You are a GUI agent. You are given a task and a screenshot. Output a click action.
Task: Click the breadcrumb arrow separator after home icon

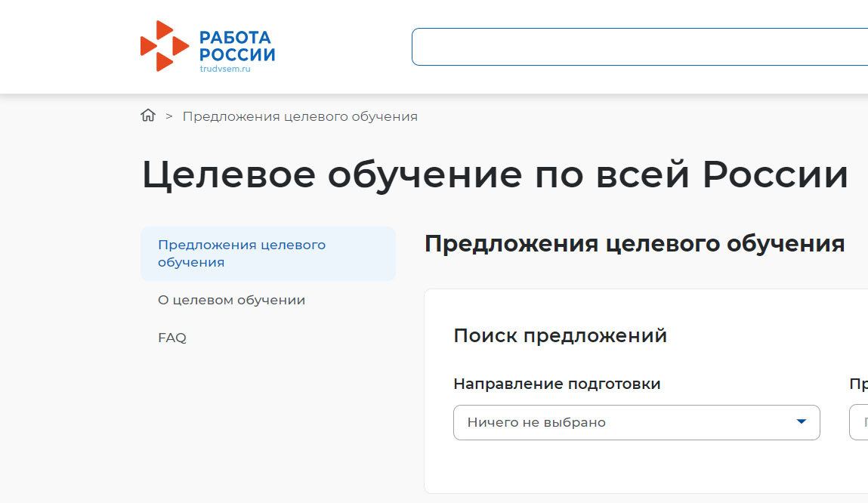[x=169, y=116]
